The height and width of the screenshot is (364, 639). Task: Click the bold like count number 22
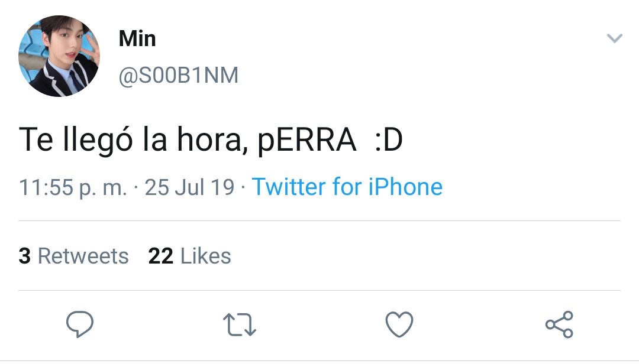point(161,256)
